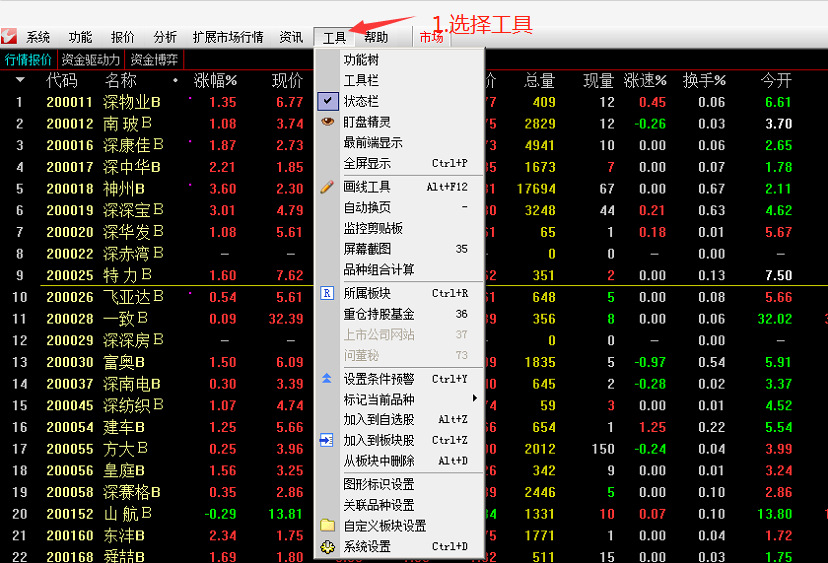The image size is (828, 563).
Task: Open the 扩展市场行情 menu
Action: pyautogui.click(x=228, y=37)
